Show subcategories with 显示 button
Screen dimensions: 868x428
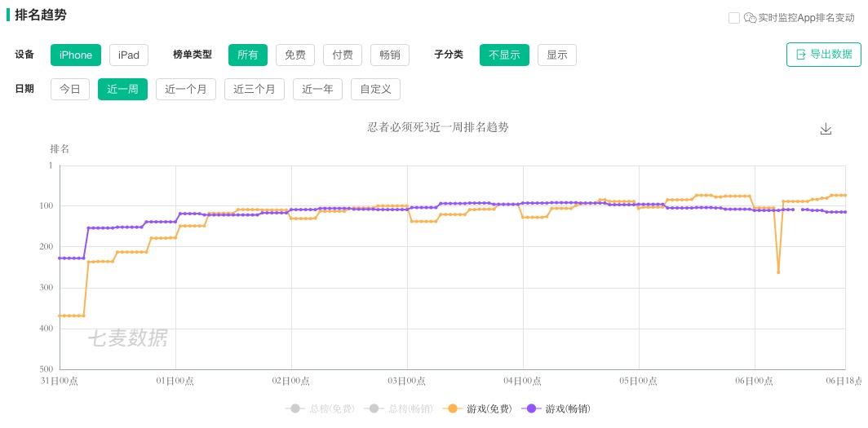557,55
